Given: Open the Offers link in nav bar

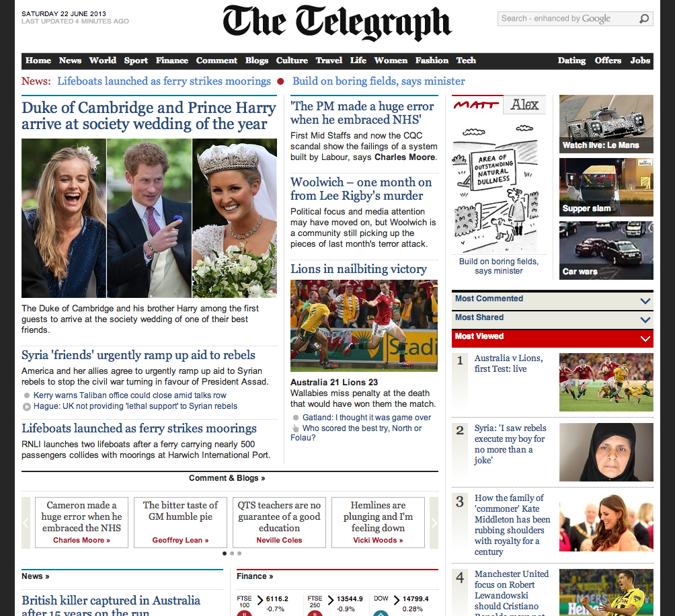Looking at the screenshot, I should coord(608,61).
